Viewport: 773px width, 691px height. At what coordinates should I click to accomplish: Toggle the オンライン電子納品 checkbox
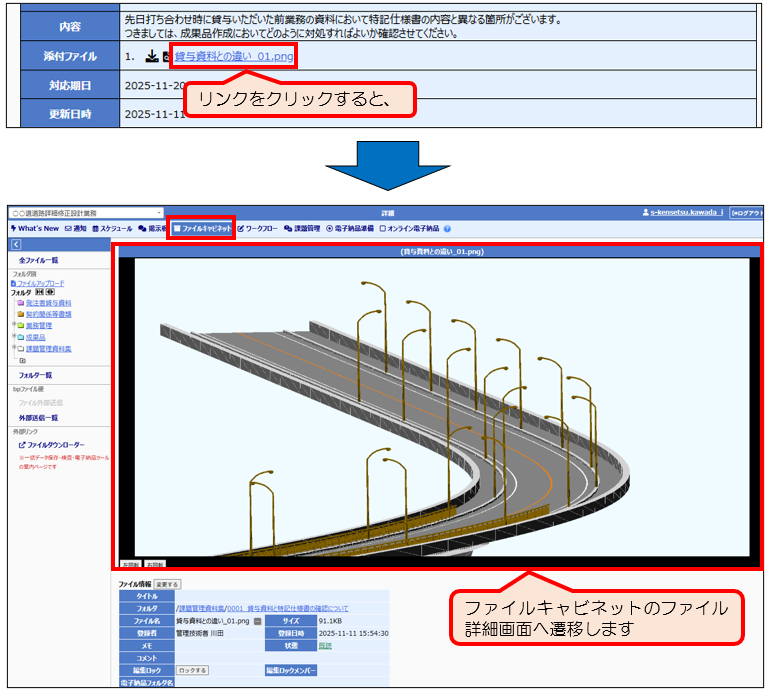(x=410, y=228)
